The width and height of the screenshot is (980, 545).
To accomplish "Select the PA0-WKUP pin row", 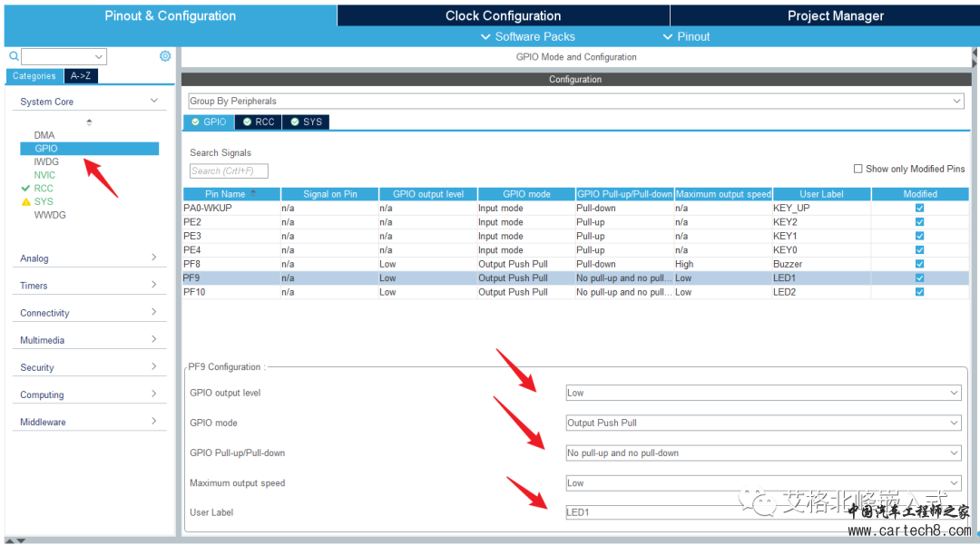I will click(575, 208).
